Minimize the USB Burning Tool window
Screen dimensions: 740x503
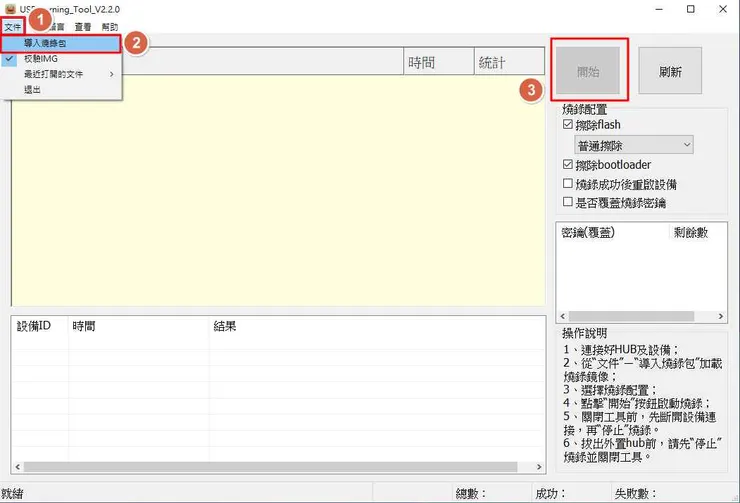click(x=659, y=9)
